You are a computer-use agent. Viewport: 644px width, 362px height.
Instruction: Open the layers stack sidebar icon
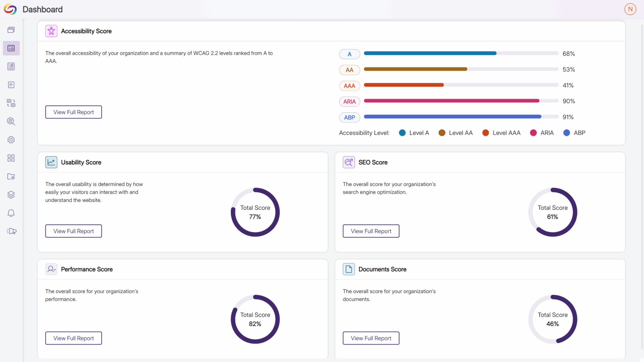(11, 195)
